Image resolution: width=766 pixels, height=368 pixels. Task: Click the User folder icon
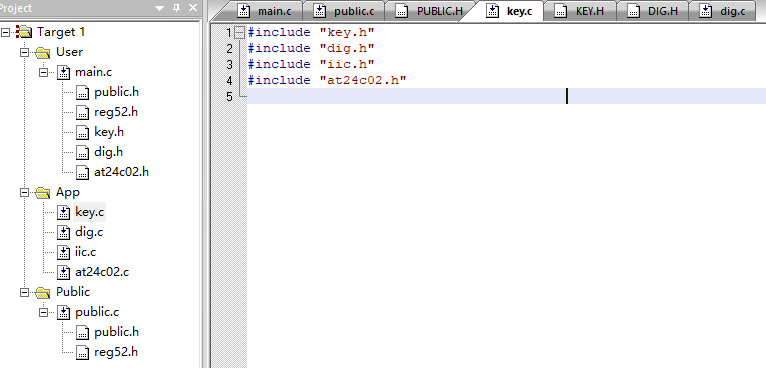pos(43,52)
